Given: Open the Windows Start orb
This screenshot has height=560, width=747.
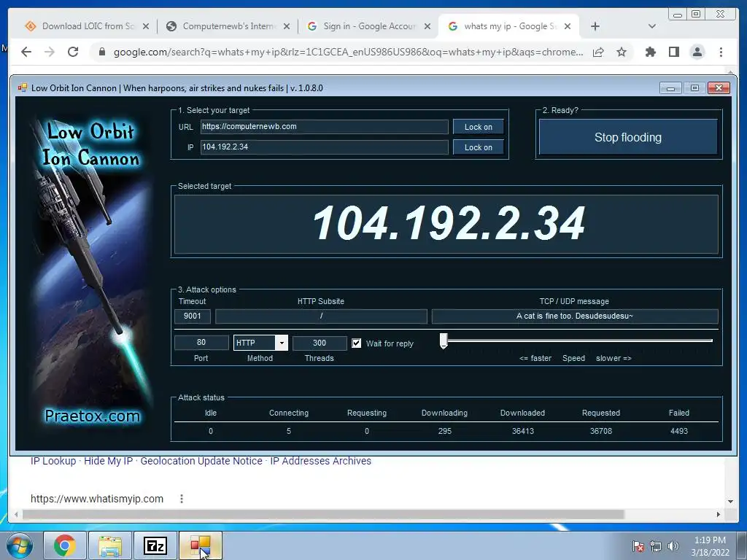Looking at the screenshot, I should click(20, 545).
